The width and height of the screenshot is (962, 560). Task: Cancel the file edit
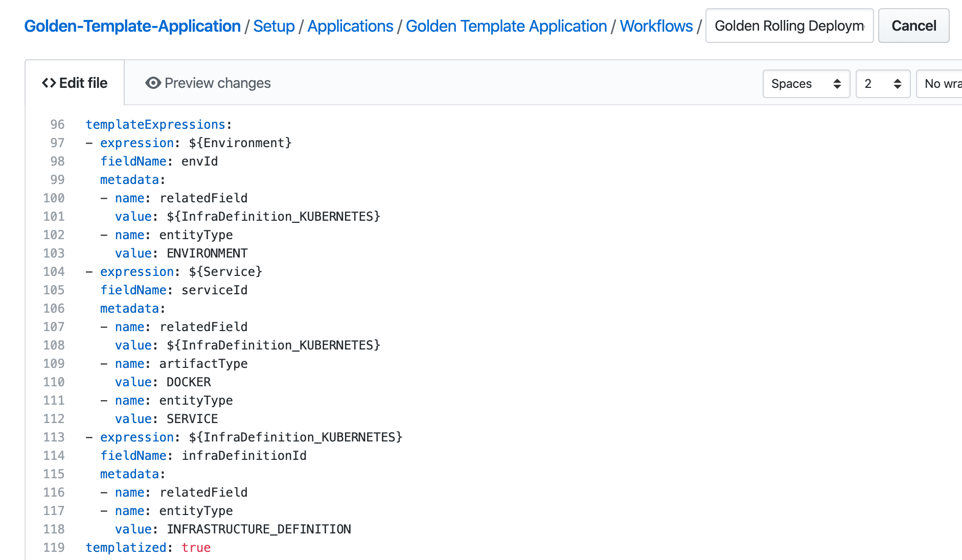click(913, 26)
